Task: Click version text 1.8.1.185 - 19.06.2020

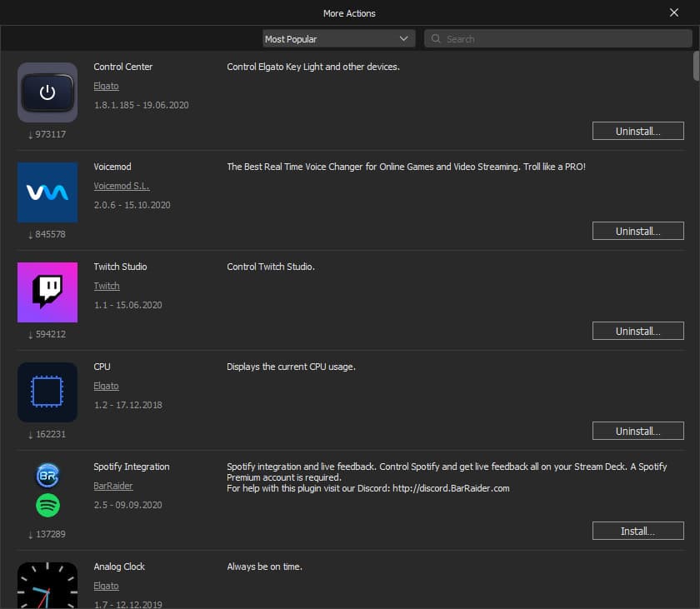Action: pyautogui.click(x=141, y=105)
